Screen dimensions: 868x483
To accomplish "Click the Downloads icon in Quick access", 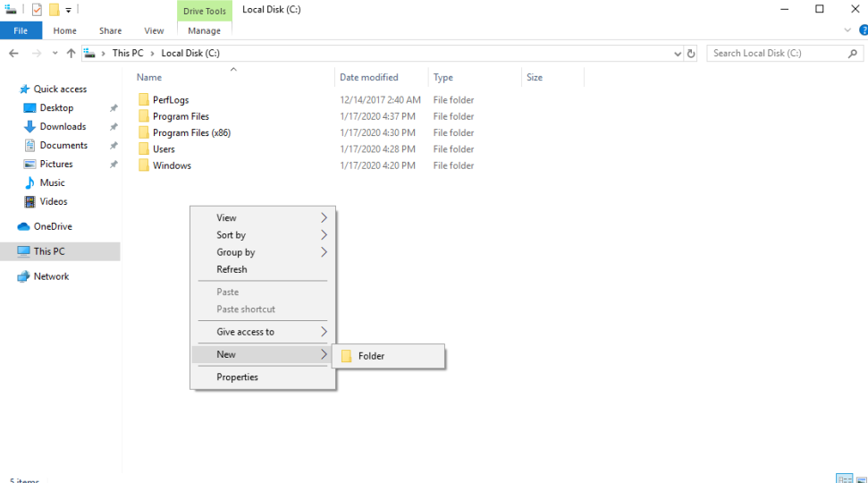I will point(29,127).
